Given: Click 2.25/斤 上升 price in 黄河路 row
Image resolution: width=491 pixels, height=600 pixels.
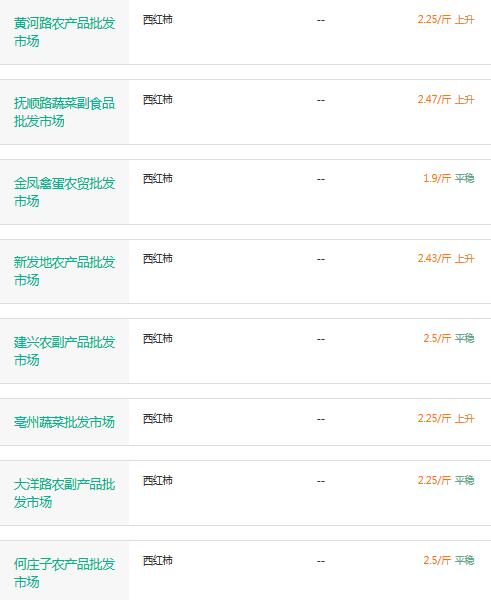Looking at the screenshot, I should pyautogui.click(x=446, y=19).
